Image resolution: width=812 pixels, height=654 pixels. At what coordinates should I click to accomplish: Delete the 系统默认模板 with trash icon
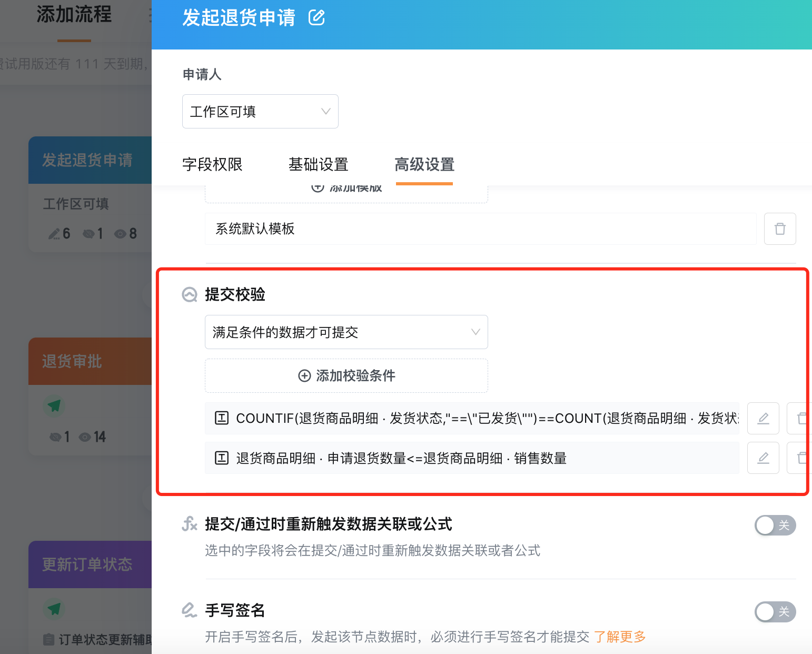(780, 229)
